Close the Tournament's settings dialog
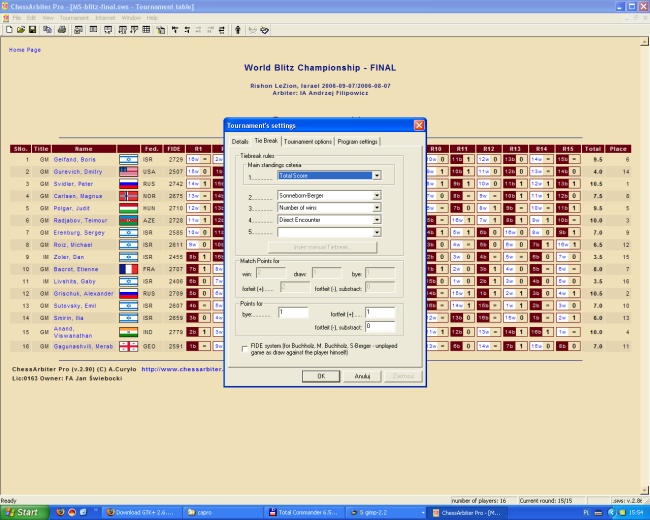Screen dimensions: 650x520 (x=419, y=125)
